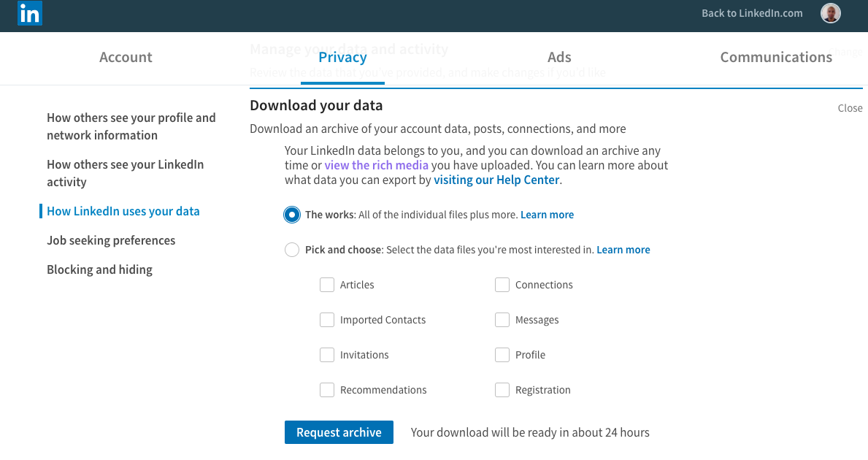Click the LinkedIn logo icon
Image resolution: width=868 pixels, height=460 pixels.
pyautogui.click(x=30, y=13)
